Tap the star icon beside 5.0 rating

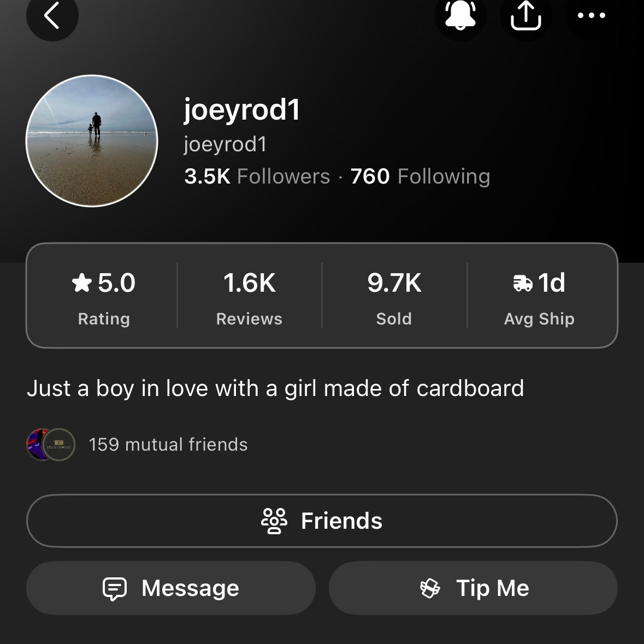coord(82,283)
